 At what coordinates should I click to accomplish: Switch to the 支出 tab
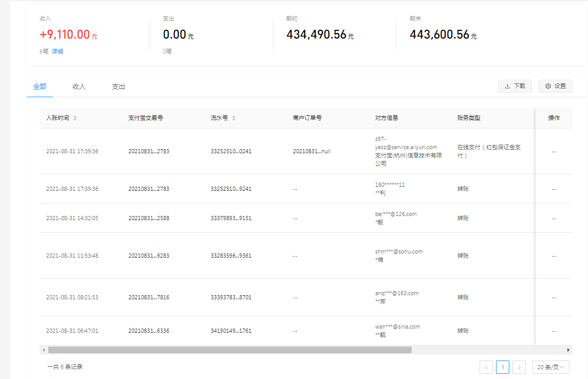[x=119, y=86]
